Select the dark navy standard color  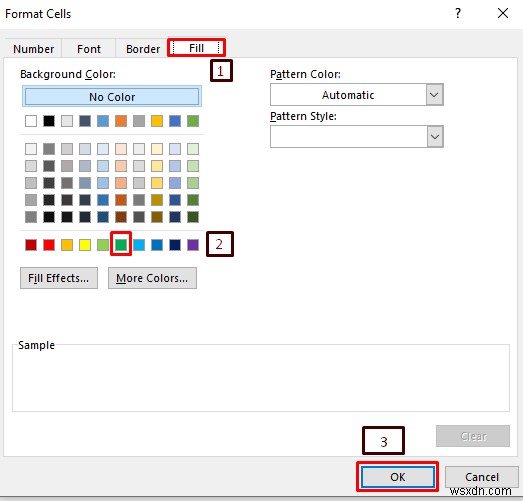[x=175, y=245]
